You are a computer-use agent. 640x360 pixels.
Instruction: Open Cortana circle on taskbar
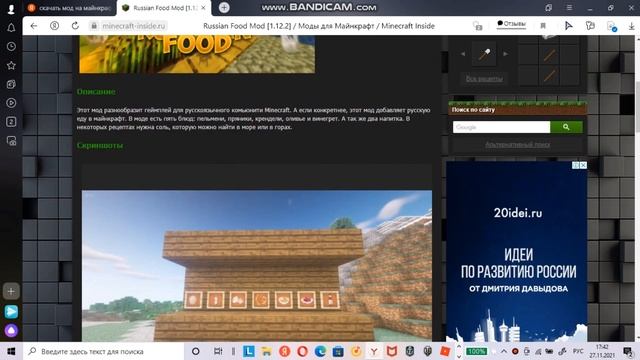pyautogui.click(x=196, y=351)
